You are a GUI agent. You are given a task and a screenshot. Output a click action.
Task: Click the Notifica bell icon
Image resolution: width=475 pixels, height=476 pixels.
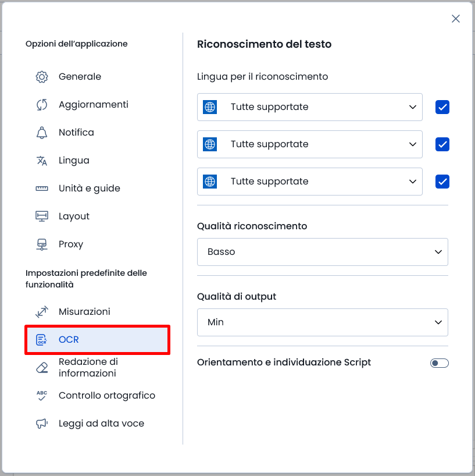click(42, 133)
